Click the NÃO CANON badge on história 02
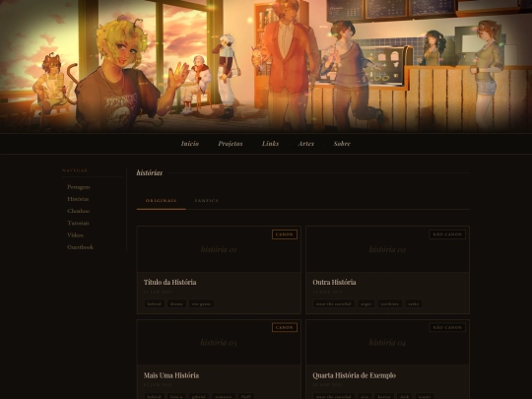 (x=447, y=234)
